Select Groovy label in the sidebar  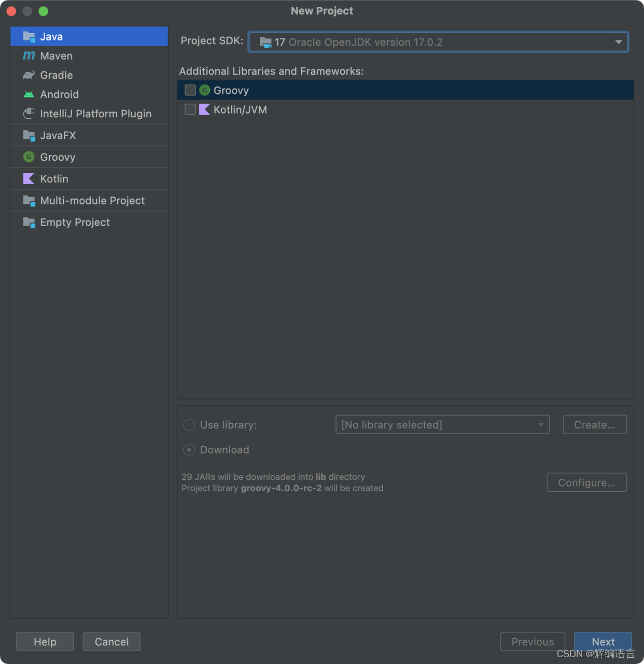coord(58,157)
